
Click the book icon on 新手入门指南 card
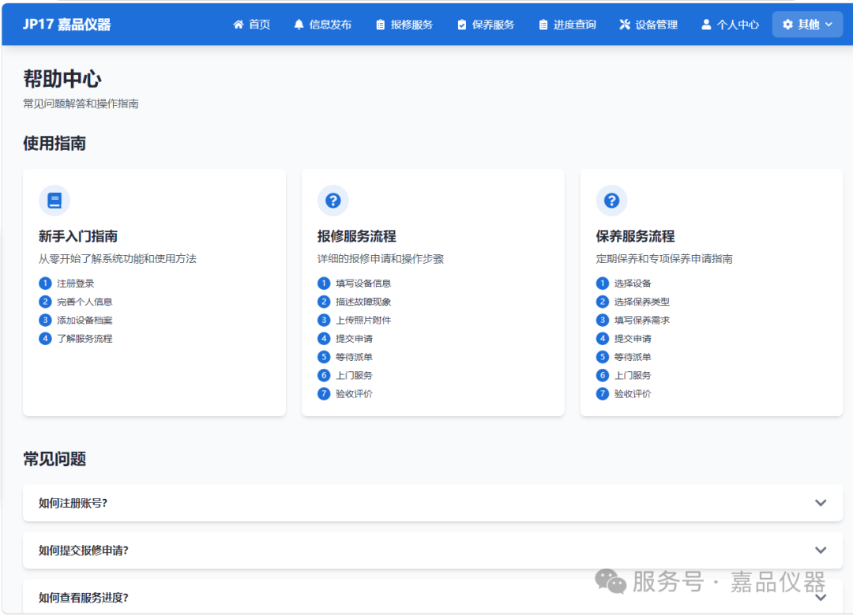[54, 201]
